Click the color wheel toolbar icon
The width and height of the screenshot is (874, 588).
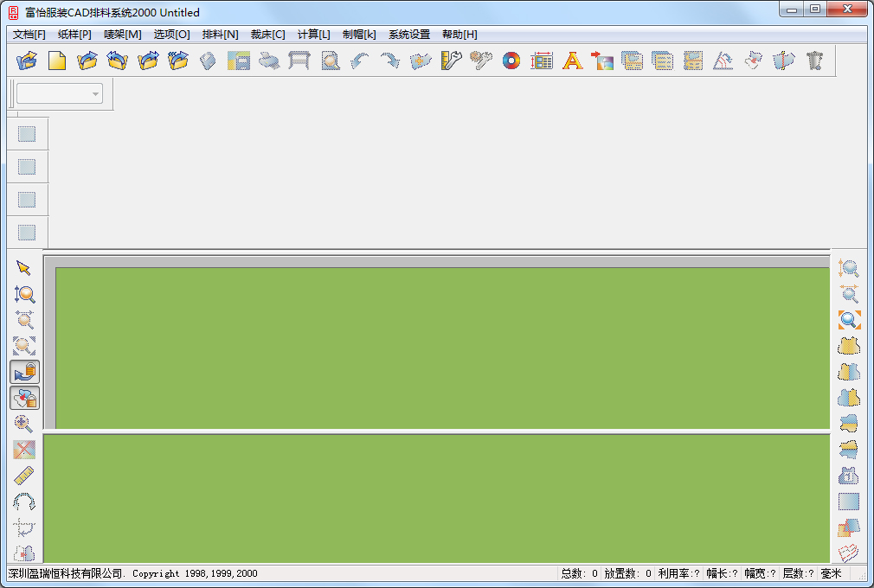pos(511,61)
